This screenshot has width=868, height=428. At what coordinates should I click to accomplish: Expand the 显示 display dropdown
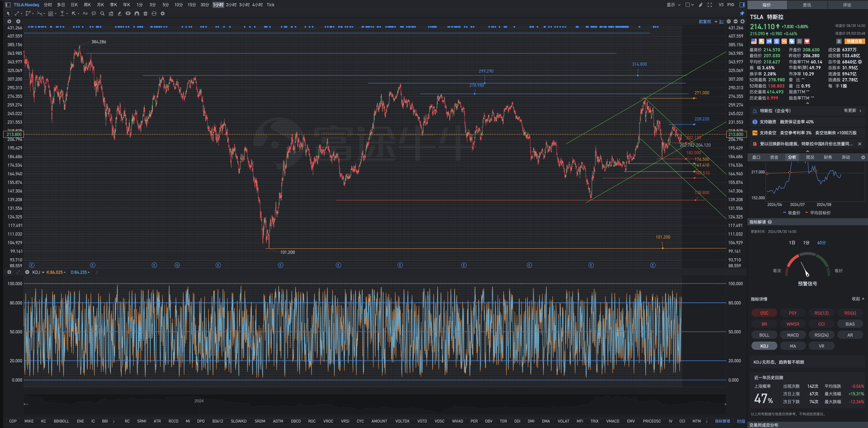(673, 4)
